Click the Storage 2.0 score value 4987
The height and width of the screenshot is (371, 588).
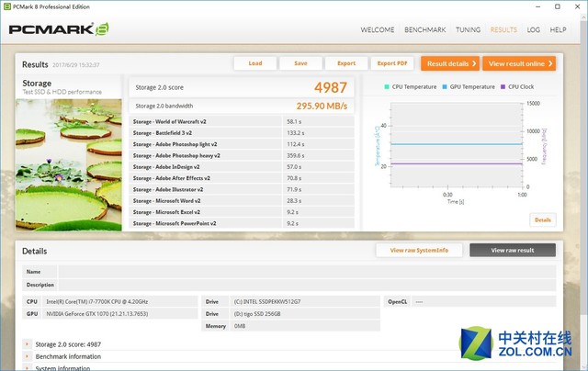[x=331, y=87]
